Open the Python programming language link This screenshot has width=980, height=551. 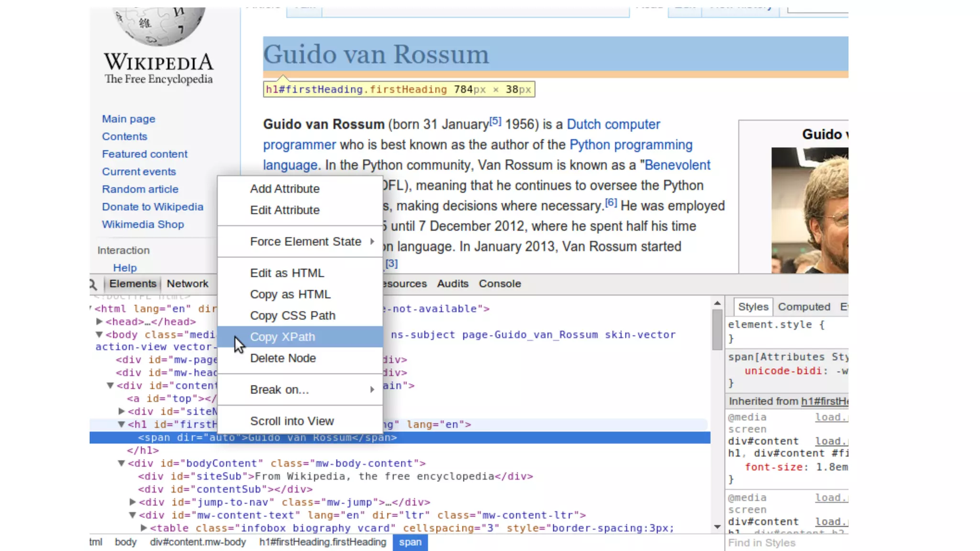click(x=631, y=144)
